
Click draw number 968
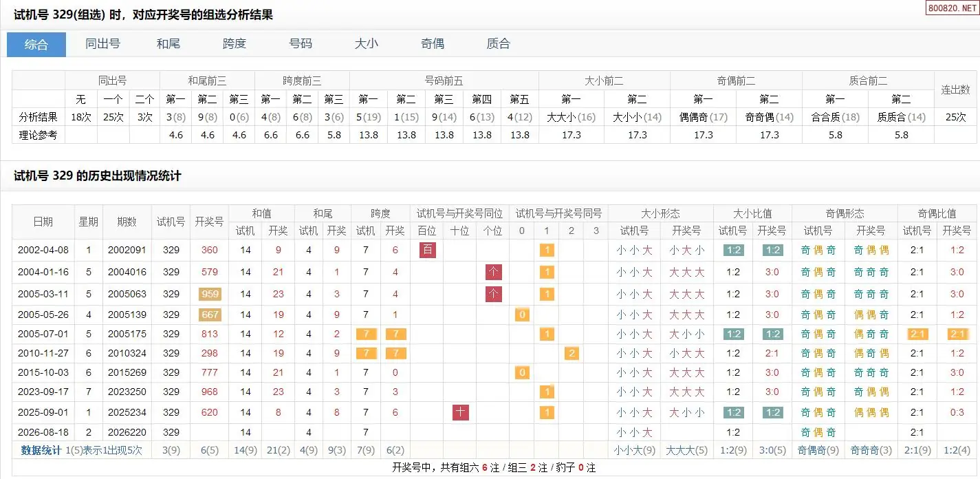point(210,392)
